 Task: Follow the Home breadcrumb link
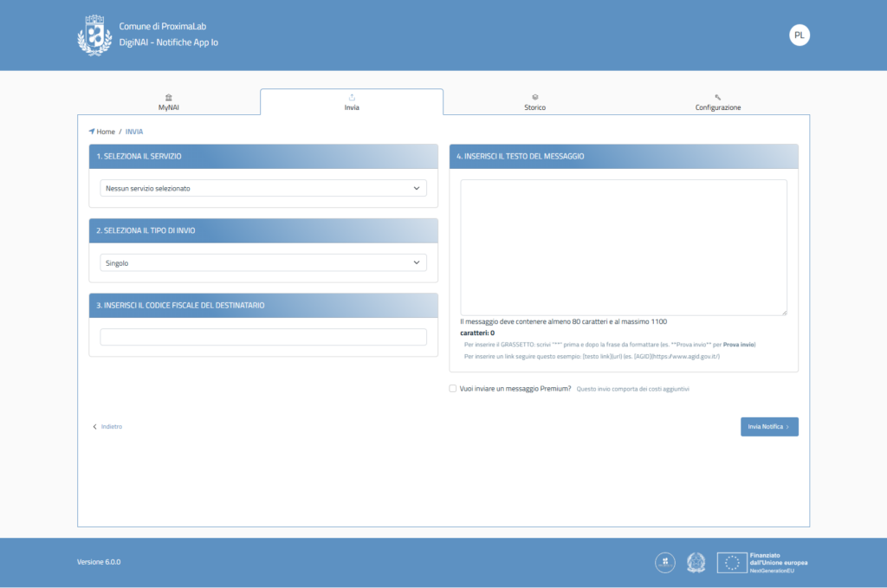[x=106, y=132]
